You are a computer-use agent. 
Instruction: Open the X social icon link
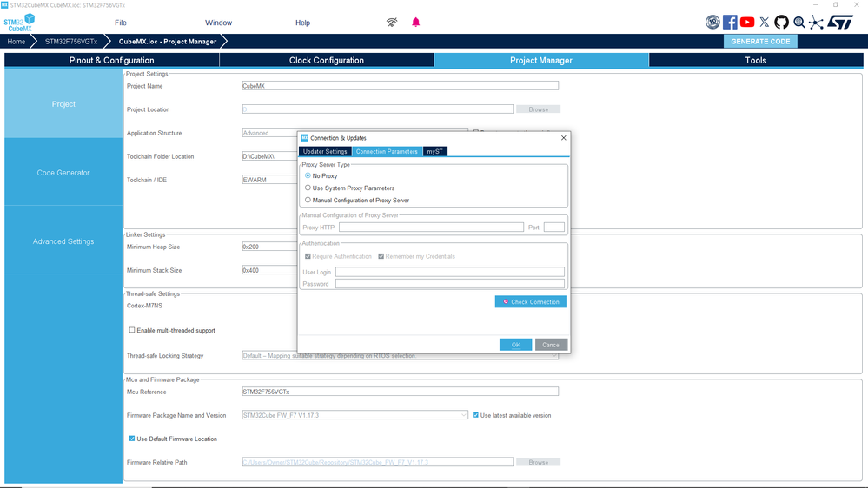click(764, 22)
